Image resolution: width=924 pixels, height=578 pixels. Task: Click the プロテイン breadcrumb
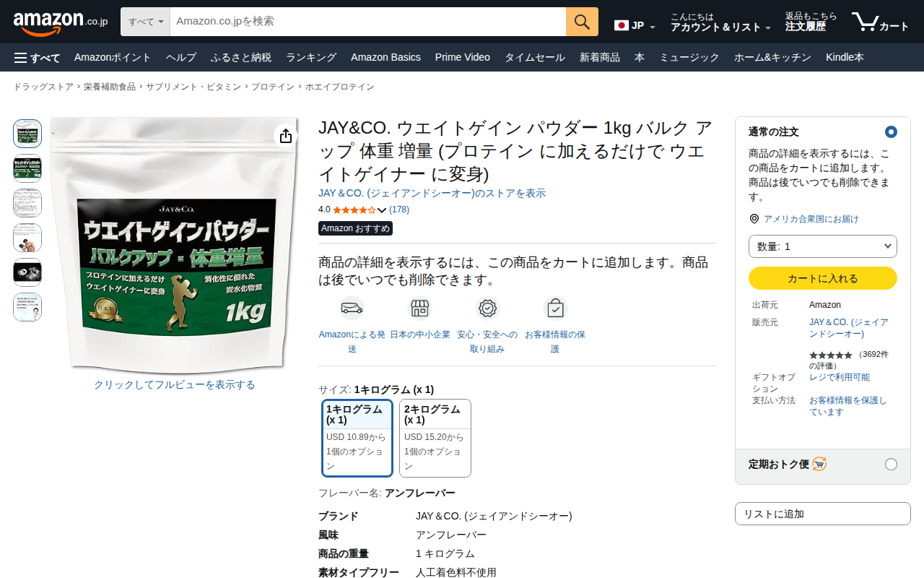click(273, 87)
